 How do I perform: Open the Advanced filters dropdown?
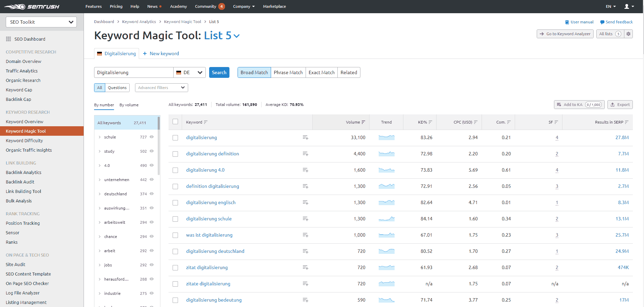click(x=161, y=88)
